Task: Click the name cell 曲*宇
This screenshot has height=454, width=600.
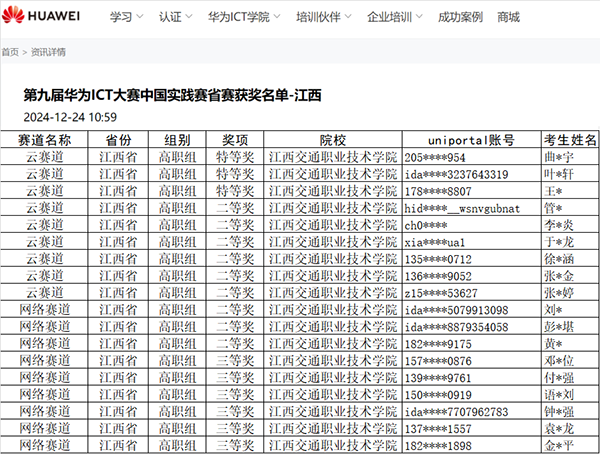Action: (x=570, y=157)
